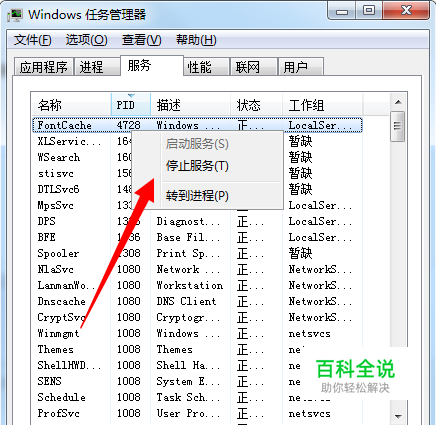436x425 pixels.
Task: Select the BFE service row
Action: click(x=197, y=237)
